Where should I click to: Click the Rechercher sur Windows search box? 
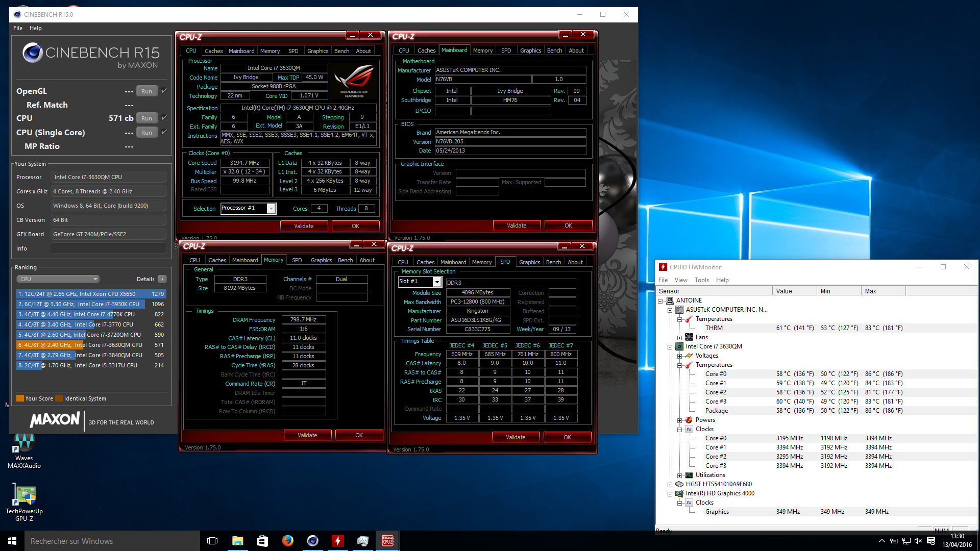[112, 541]
